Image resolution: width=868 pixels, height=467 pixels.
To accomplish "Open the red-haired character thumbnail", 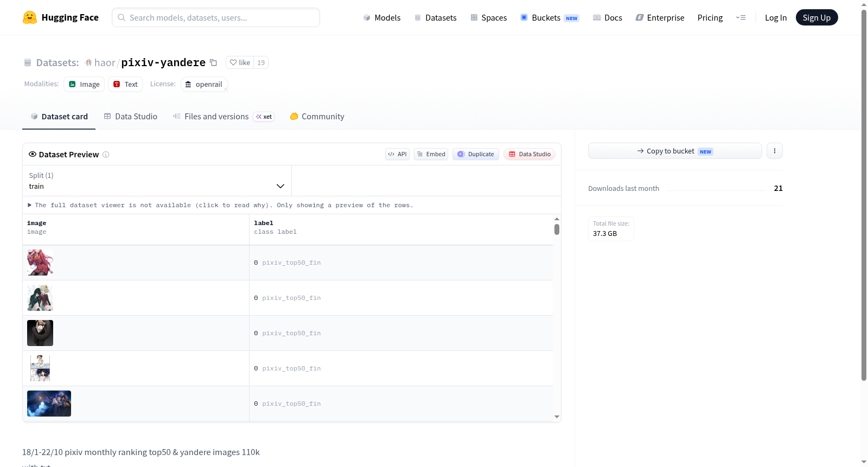I will point(40,263).
